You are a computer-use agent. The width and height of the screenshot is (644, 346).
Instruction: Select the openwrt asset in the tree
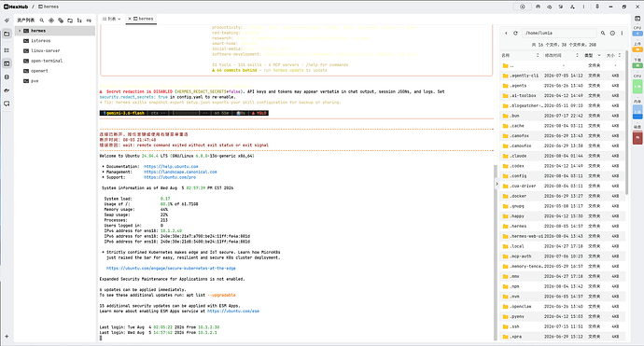pos(55,71)
